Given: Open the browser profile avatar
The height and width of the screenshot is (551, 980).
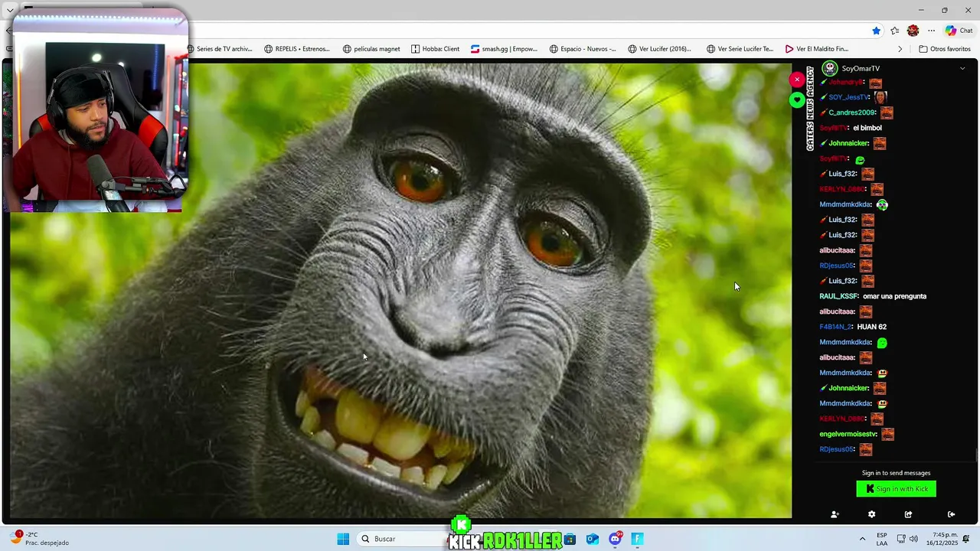Looking at the screenshot, I should click(913, 31).
